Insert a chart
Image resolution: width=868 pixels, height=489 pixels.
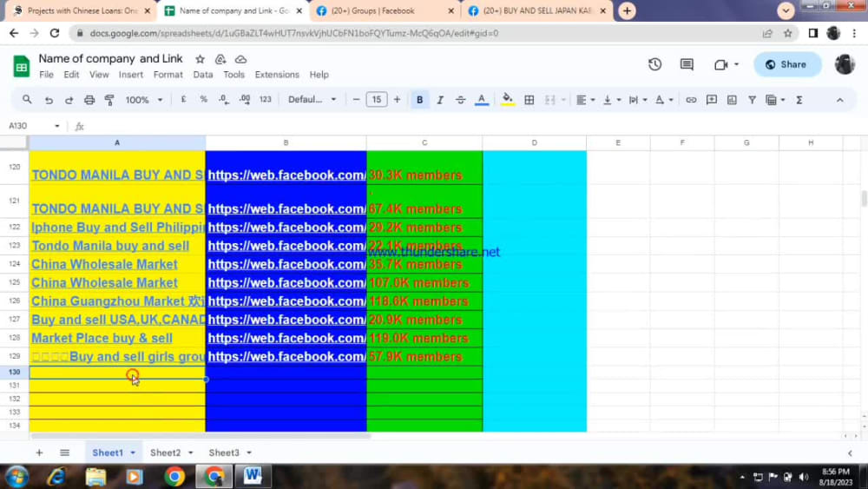(x=732, y=100)
